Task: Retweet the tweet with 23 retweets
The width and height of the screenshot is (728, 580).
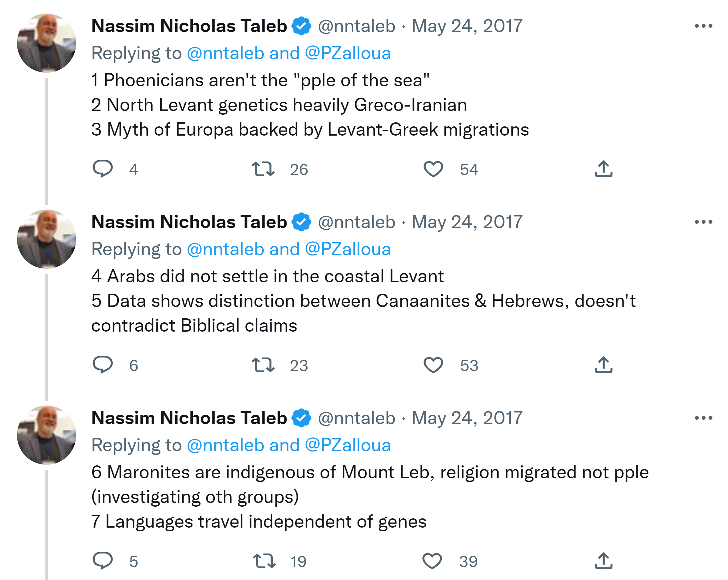Action: click(263, 365)
